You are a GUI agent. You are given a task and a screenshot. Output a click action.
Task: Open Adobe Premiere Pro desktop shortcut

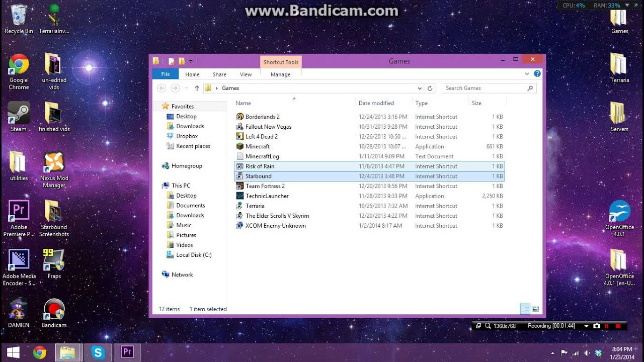tap(19, 218)
